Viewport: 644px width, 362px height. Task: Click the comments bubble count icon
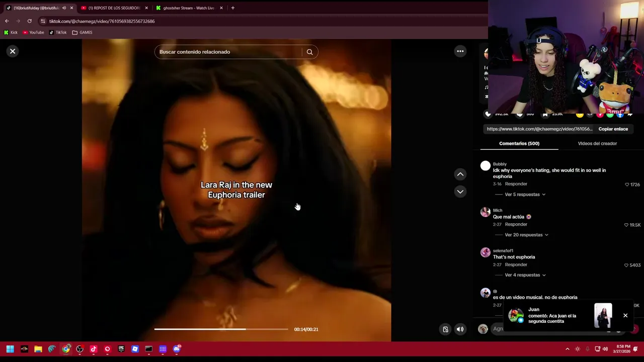click(520, 114)
